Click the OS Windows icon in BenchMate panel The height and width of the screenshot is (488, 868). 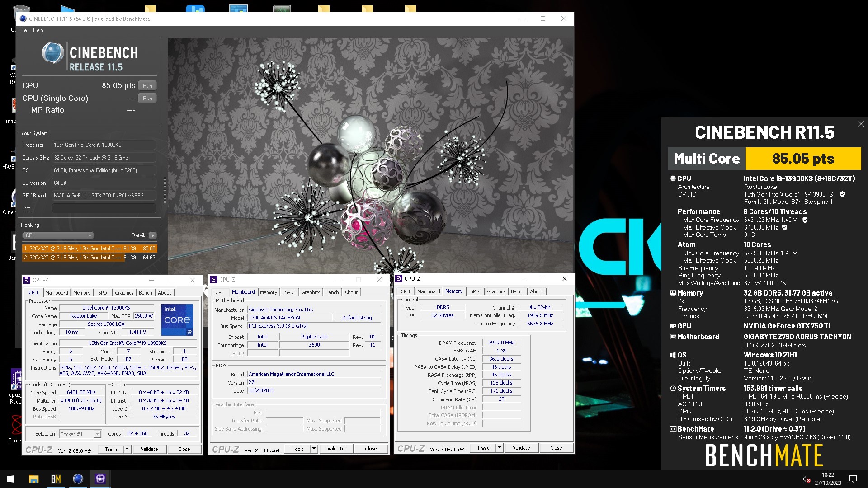[x=673, y=355]
